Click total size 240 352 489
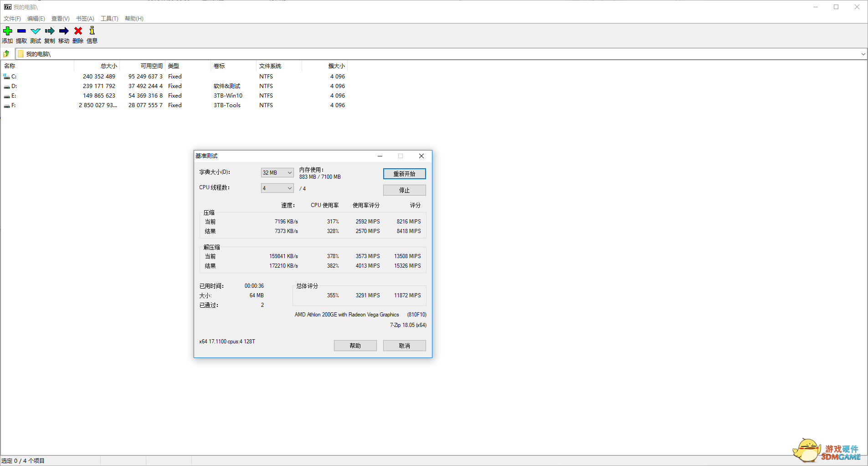Screen dimensions: 868x466 (99, 77)
